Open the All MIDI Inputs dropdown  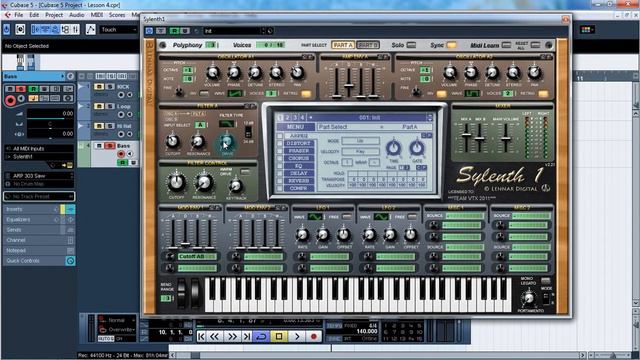coord(39,149)
